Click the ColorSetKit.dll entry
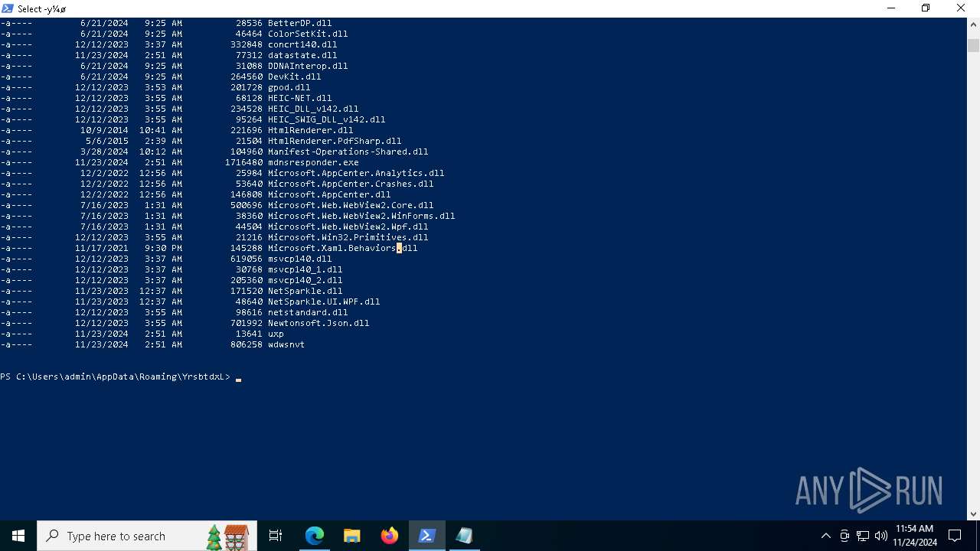980x551 pixels. [x=308, y=34]
